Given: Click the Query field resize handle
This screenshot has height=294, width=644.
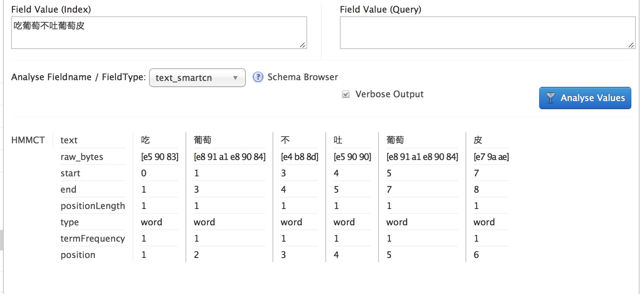Looking at the screenshot, I should click(631, 45).
